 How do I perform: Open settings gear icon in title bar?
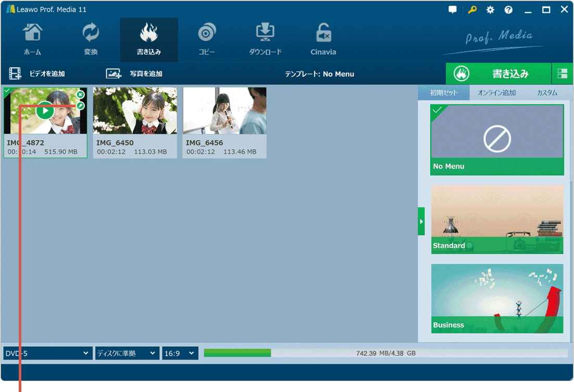[490, 10]
